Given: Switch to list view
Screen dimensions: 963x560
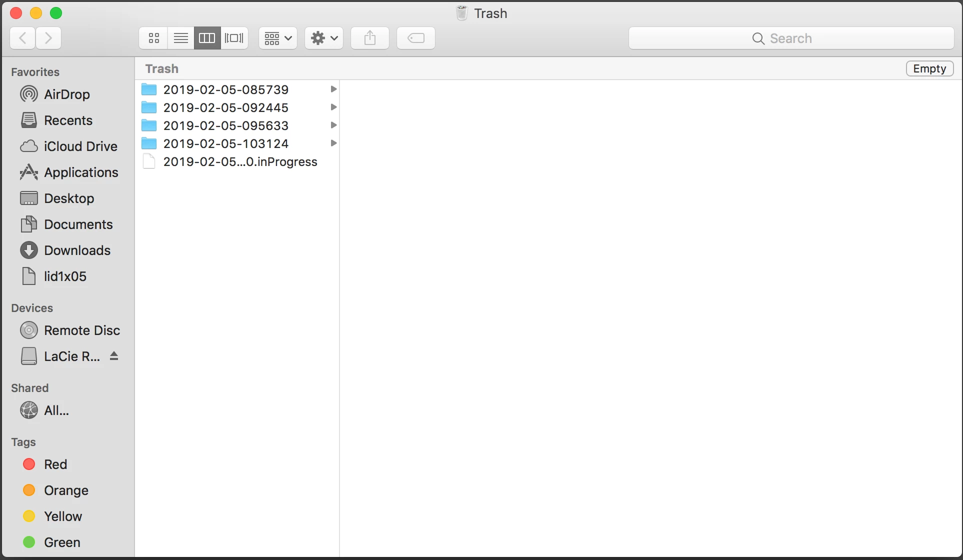Looking at the screenshot, I should click(180, 38).
